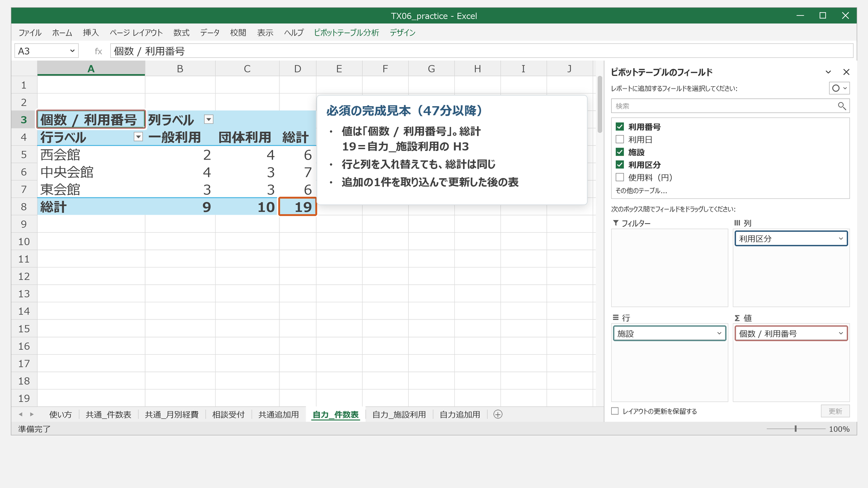Switch to the 共通_月別経費 sheet tab
The width and height of the screenshot is (868, 488).
tap(171, 415)
